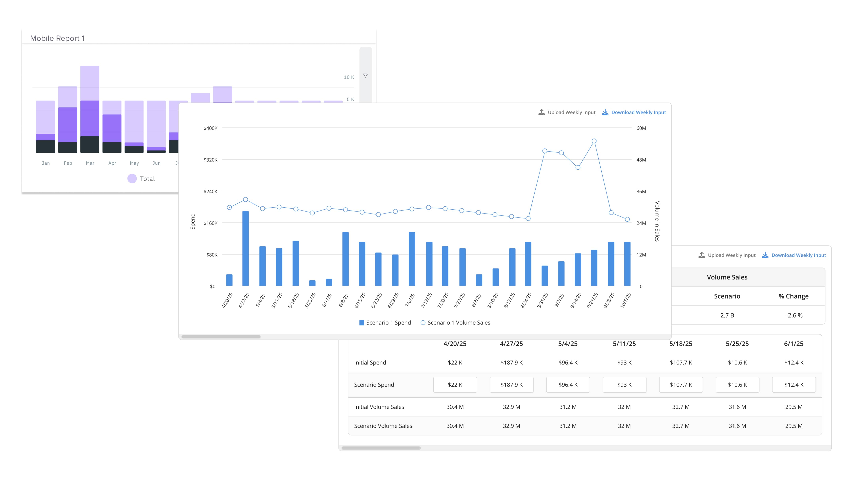868x482 pixels.
Task: Click table panel horizontal scrollbar thumb
Action: [381, 448]
